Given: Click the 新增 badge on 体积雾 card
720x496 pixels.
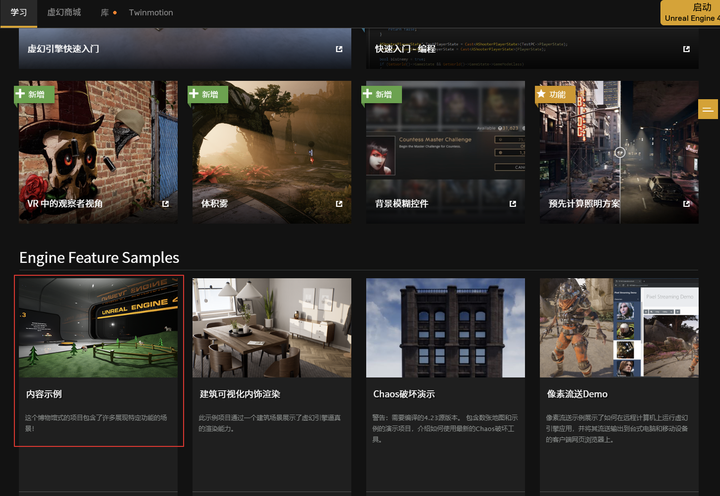Looking at the screenshot, I should point(208,94).
